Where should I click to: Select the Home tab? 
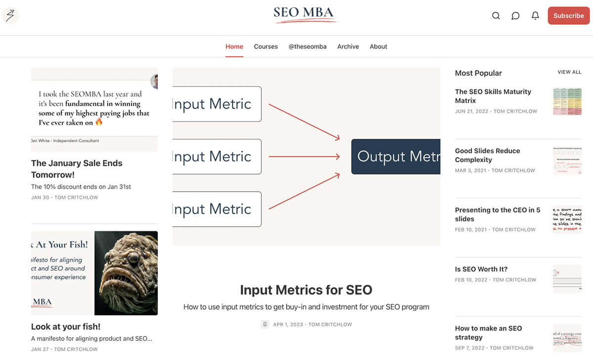pos(234,46)
